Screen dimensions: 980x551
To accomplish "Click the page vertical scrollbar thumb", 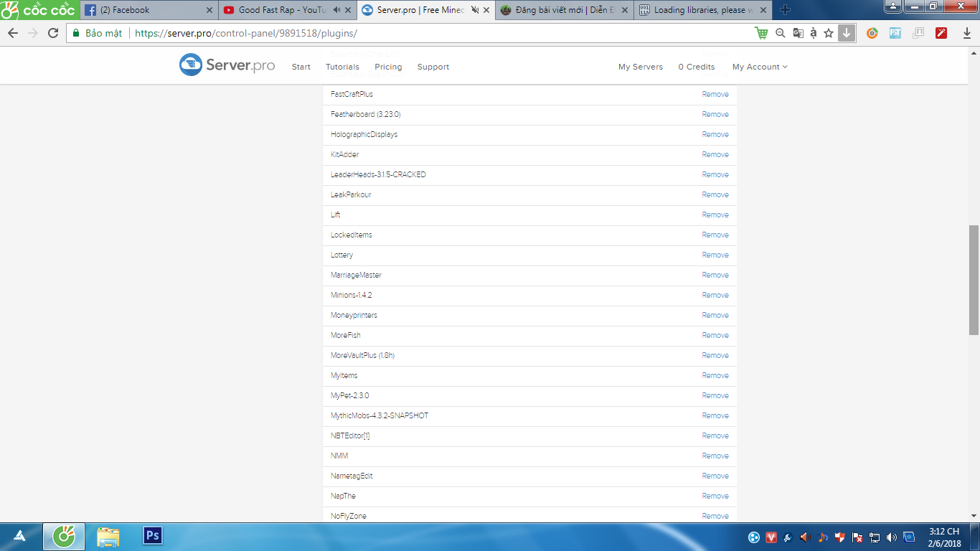I will (x=974, y=280).
